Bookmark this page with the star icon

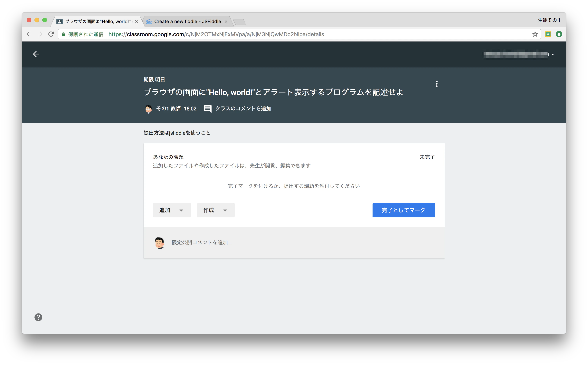pos(535,34)
